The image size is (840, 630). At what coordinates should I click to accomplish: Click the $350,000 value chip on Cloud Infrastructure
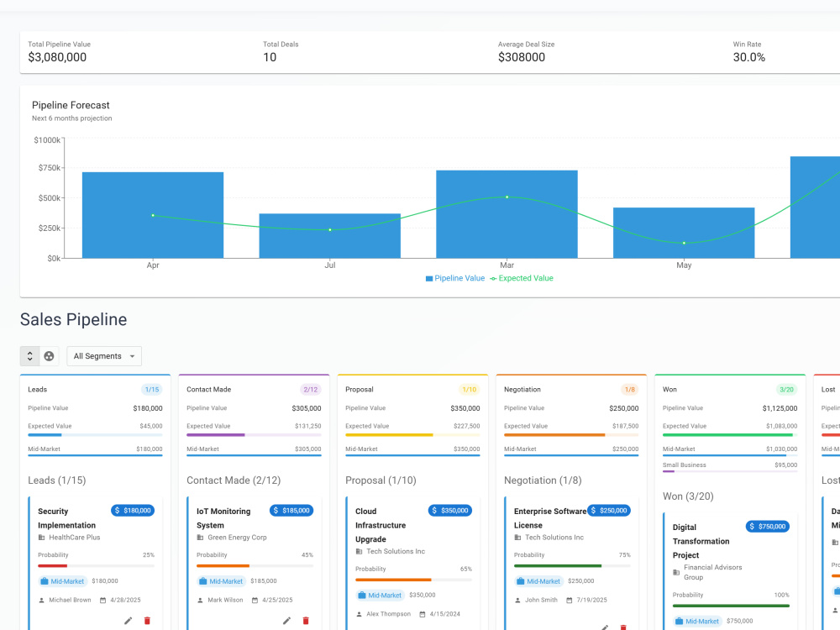[x=450, y=511]
